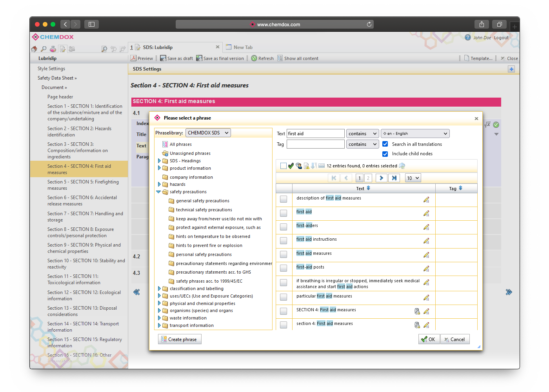Open the page size '10' dropdown
Screen dimensions: 549x392
coord(413,178)
